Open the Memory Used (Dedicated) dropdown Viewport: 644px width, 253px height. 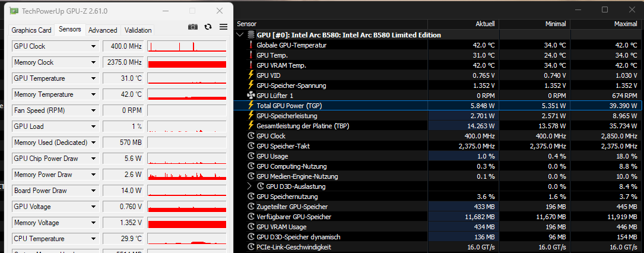[94, 143]
